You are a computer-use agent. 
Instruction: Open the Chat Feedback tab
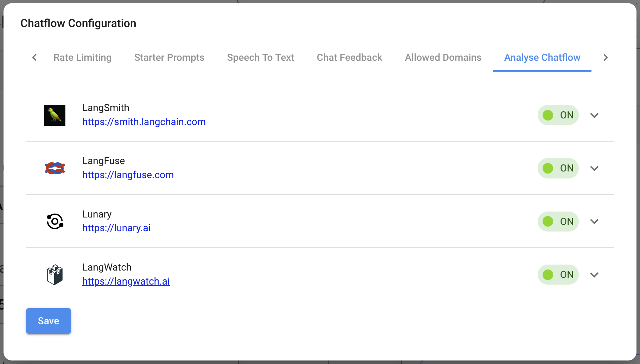point(349,57)
